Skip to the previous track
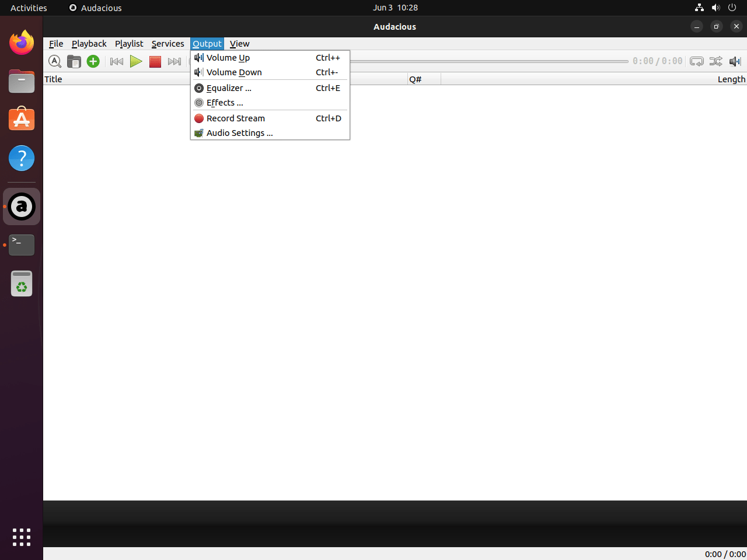747x560 pixels. (x=117, y=61)
